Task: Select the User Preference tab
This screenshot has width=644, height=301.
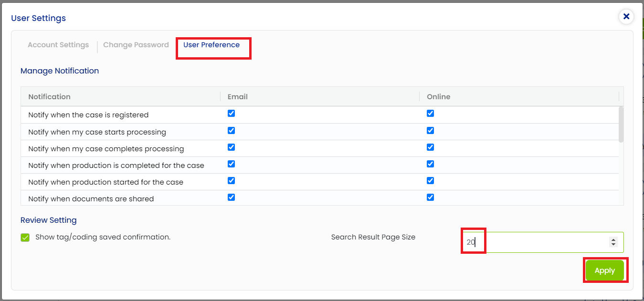Action: pos(211,45)
